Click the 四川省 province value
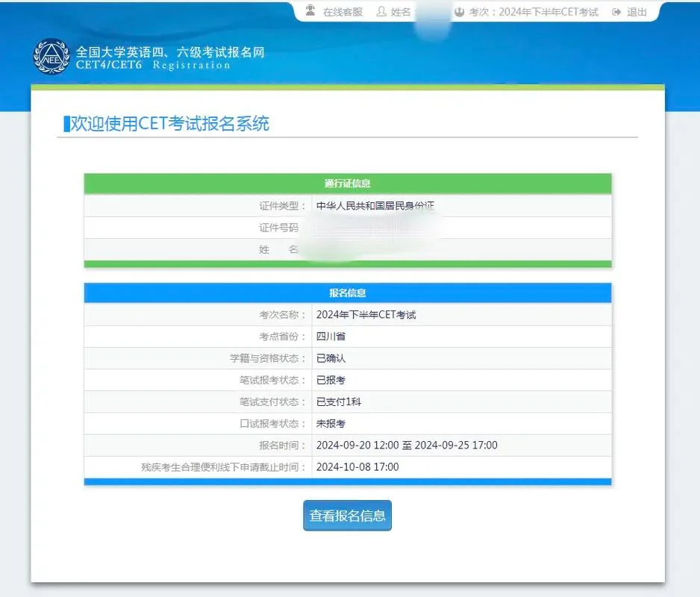The height and width of the screenshot is (597, 700). [331, 337]
